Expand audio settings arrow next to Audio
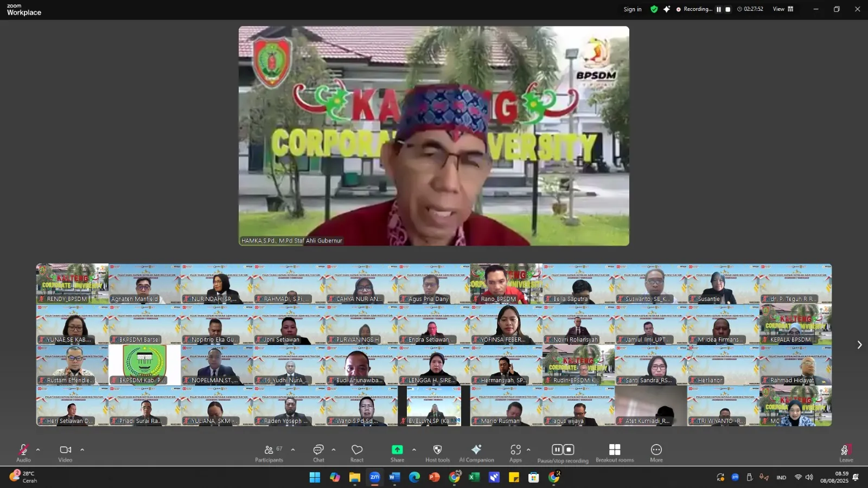The image size is (868, 488). tap(38, 450)
